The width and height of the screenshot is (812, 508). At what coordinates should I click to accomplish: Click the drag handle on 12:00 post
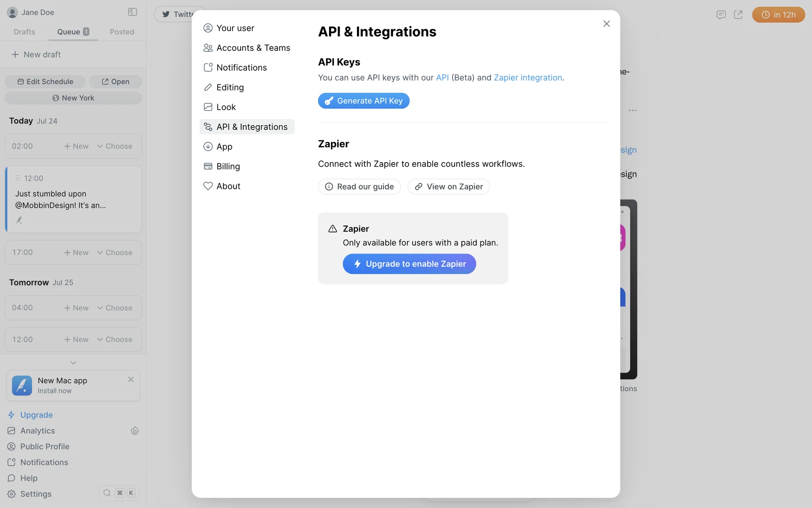click(x=17, y=178)
